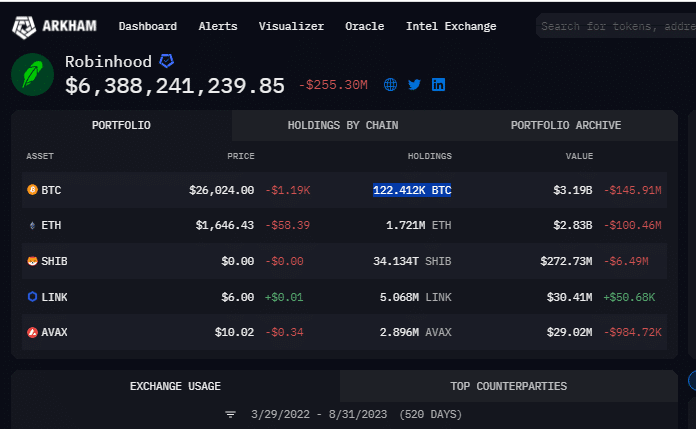The image size is (696, 429).
Task: Open the date range filter icon
Action: pos(230,414)
